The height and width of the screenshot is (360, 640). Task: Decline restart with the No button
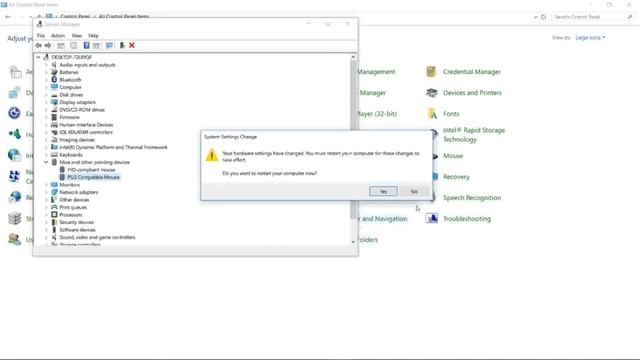tap(414, 191)
